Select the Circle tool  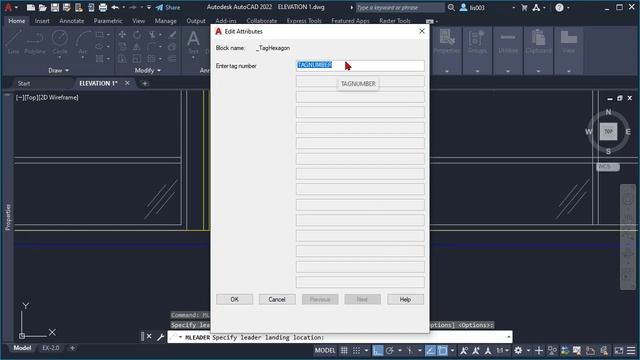coord(60,42)
